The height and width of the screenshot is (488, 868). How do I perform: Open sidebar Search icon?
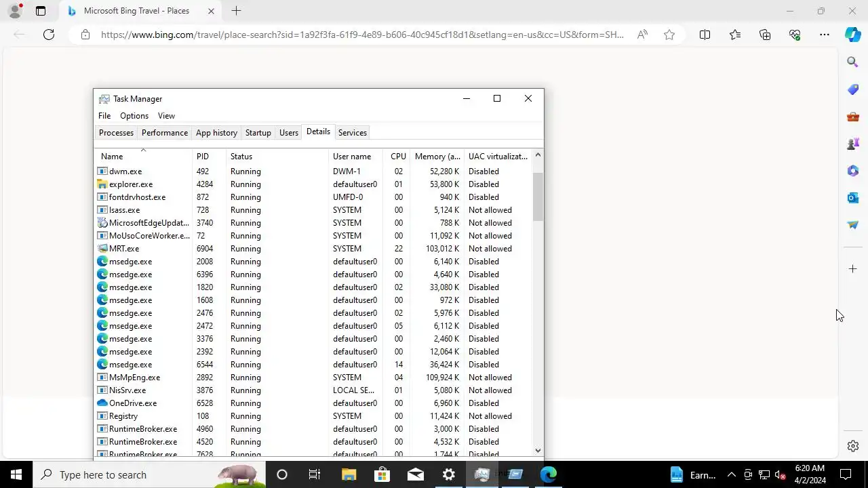click(x=853, y=62)
